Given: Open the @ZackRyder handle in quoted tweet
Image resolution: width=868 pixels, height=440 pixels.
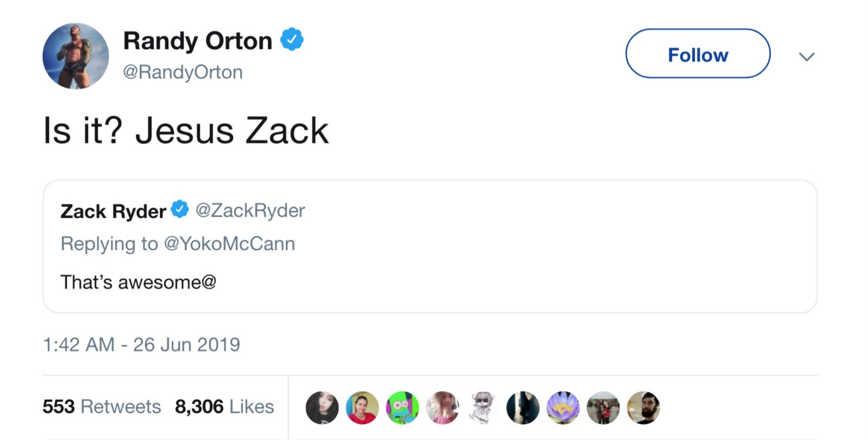Looking at the screenshot, I should 250,211.
